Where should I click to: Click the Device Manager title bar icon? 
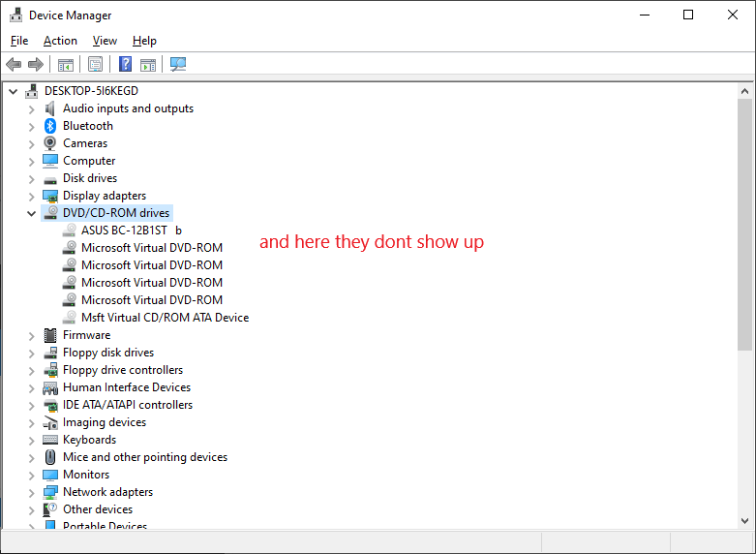point(15,15)
